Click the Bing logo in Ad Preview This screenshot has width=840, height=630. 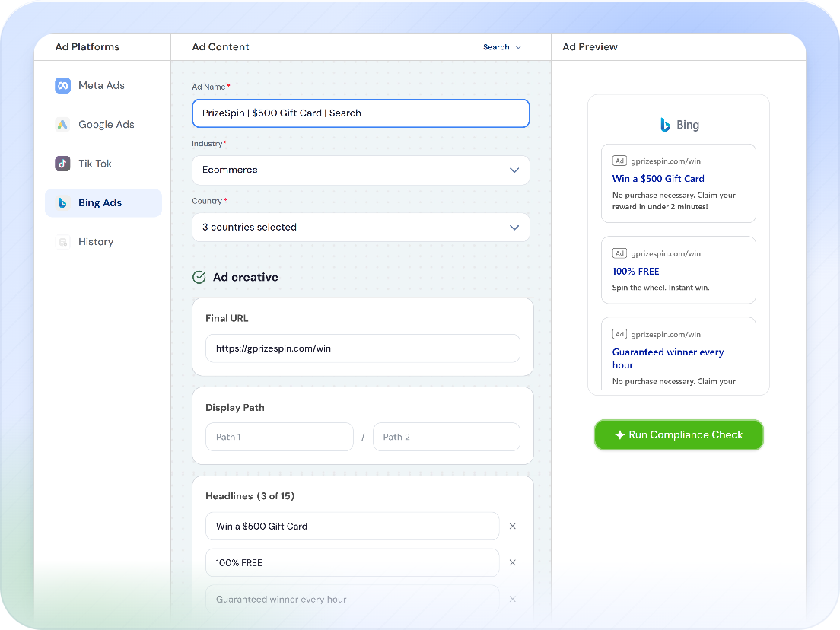[665, 124]
